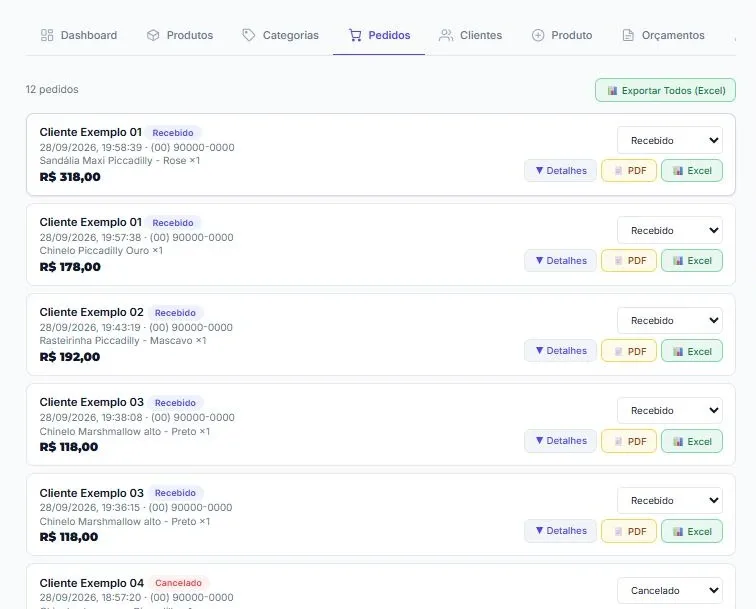Export Excel for the R$ 318,00 order
Viewport: 756px width, 609px height.
tap(692, 171)
